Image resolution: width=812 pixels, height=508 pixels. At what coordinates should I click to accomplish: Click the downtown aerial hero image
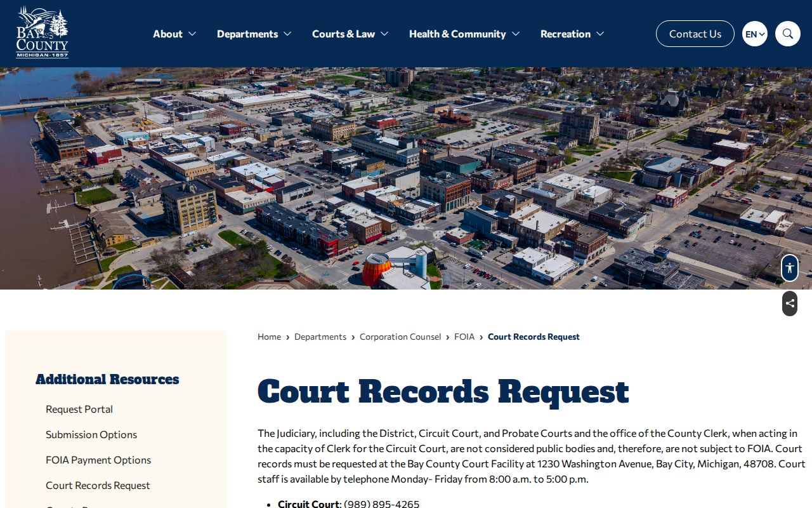406,178
